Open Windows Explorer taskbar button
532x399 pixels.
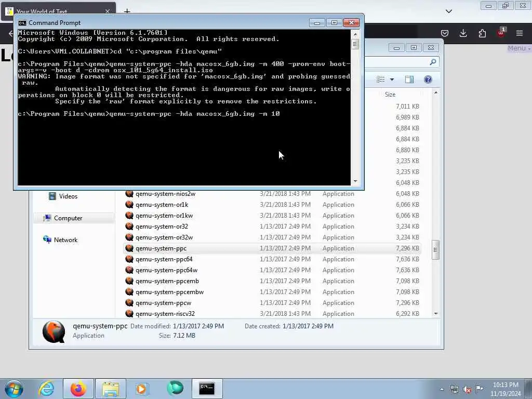[111, 389]
